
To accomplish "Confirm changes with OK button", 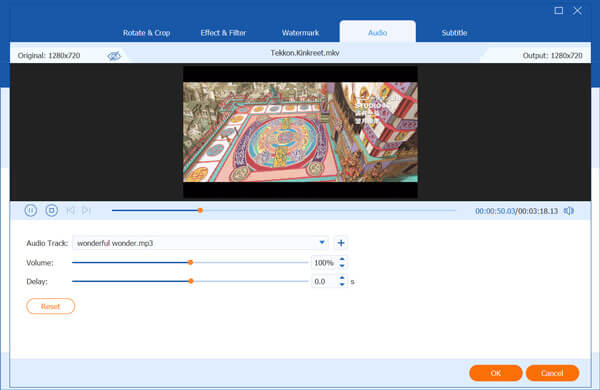I will click(x=496, y=373).
